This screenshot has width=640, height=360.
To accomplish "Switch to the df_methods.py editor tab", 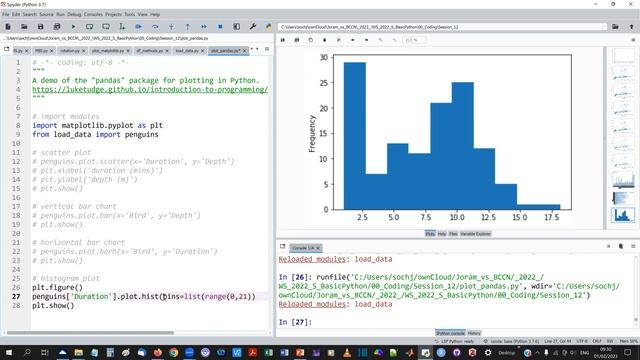I will (x=149, y=51).
